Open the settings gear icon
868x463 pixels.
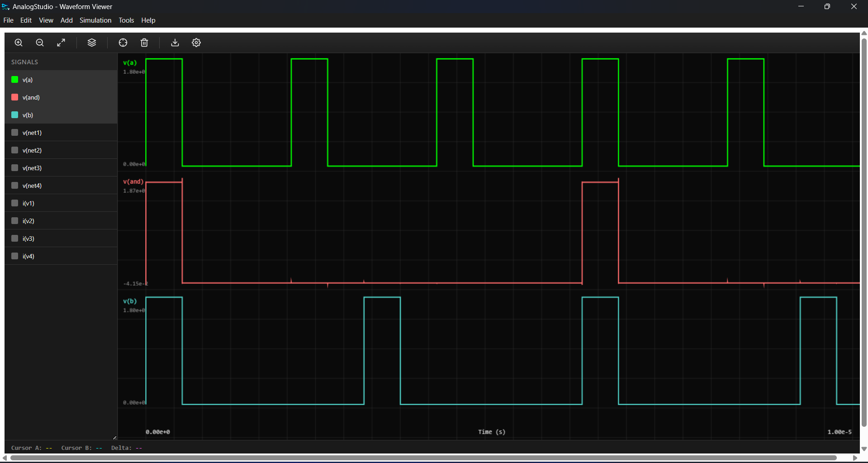[x=196, y=43]
